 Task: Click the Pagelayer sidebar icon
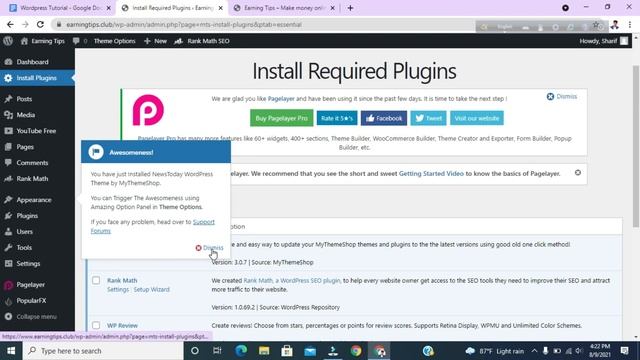[8, 285]
